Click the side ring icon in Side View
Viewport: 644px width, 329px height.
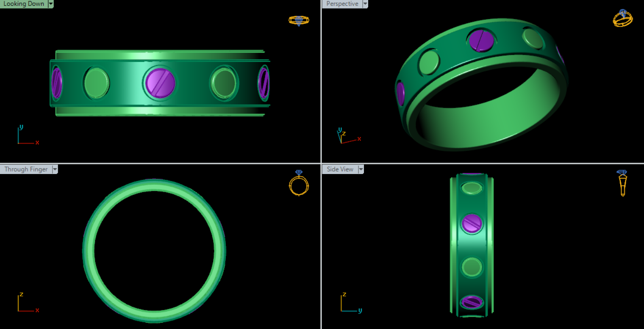click(x=622, y=183)
